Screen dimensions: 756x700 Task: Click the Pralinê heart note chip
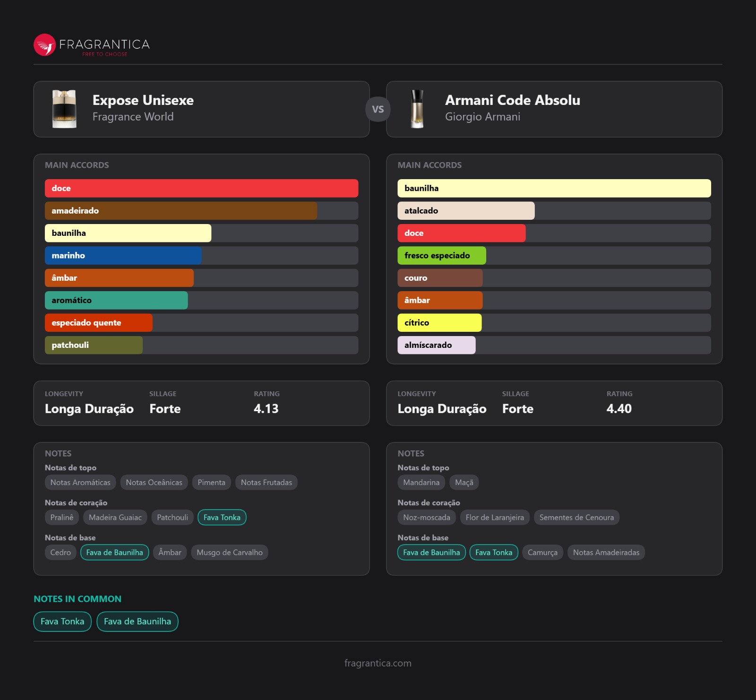tap(62, 518)
